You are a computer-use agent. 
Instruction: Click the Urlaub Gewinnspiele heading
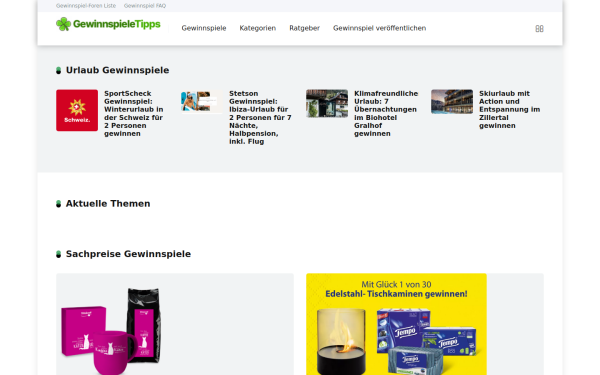[117, 70]
